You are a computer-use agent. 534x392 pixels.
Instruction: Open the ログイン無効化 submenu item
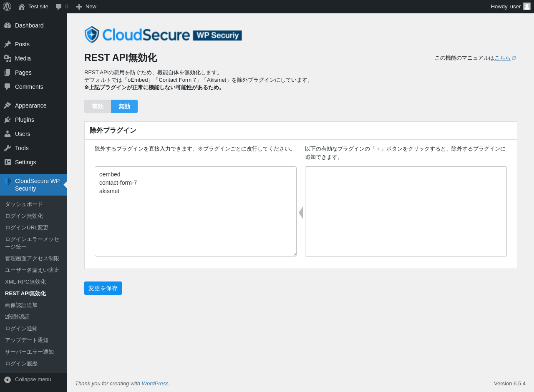click(x=33, y=216)
